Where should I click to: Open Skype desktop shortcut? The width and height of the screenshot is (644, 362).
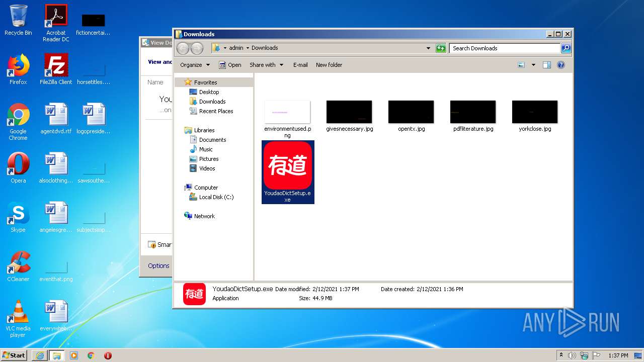[x=18, y=217]
